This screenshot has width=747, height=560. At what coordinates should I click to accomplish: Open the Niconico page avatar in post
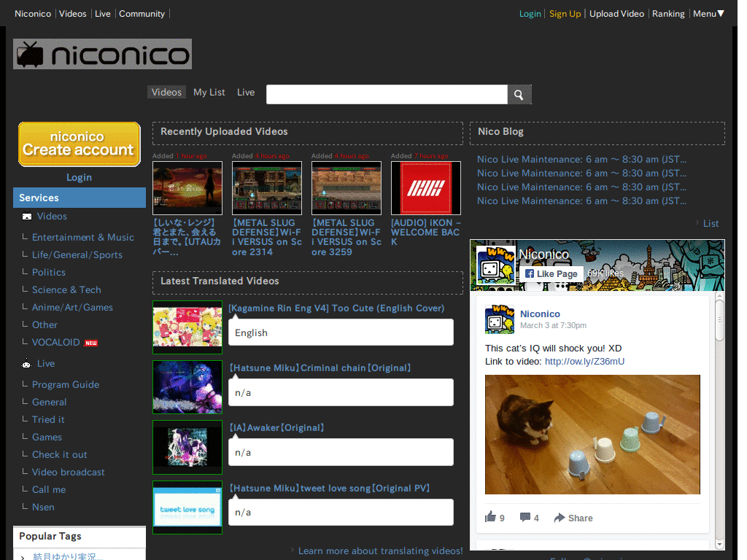point(499,319)
